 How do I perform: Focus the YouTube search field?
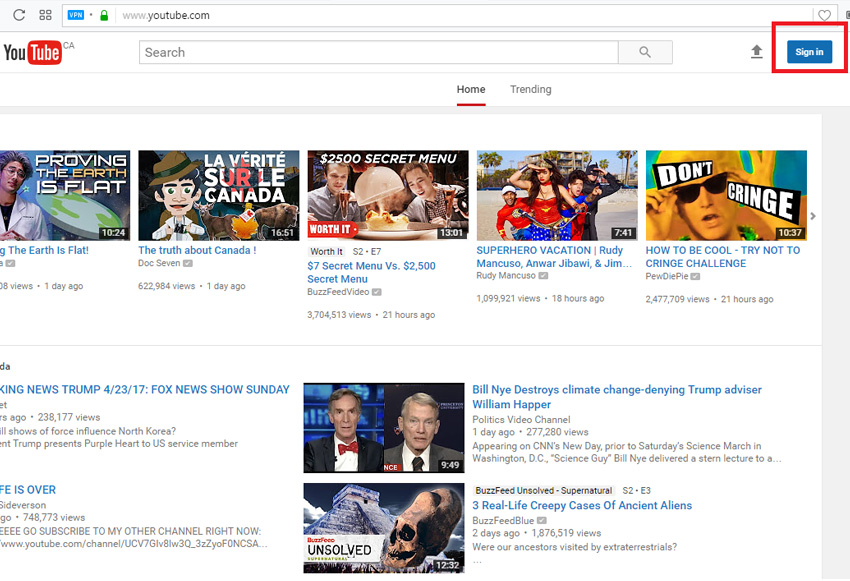pyautogui.click(x=378, y=52)
